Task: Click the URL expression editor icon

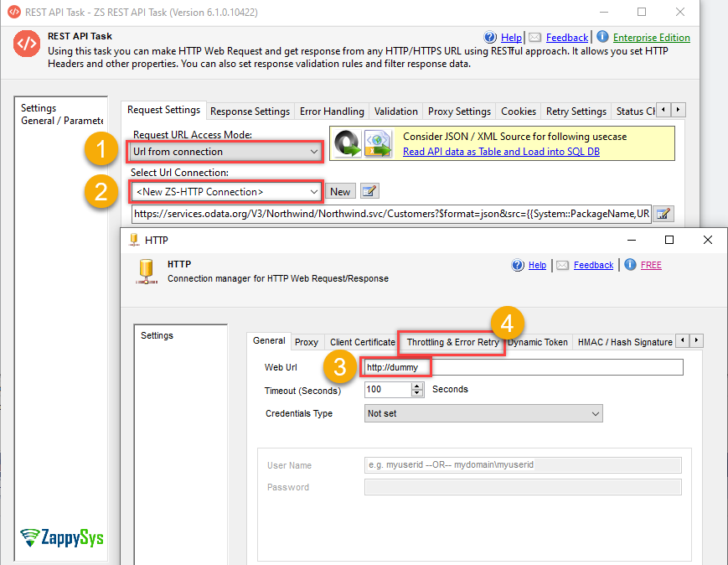Action: coord(663,215)
